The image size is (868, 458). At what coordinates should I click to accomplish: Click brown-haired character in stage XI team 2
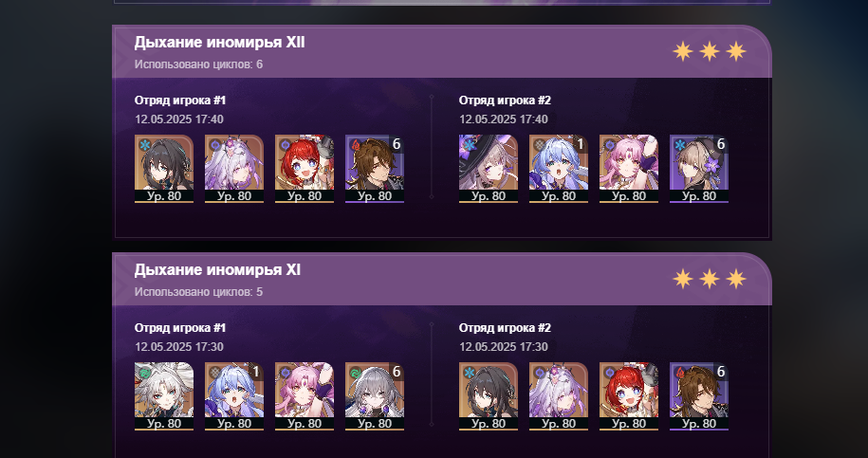tap(699, 396)
